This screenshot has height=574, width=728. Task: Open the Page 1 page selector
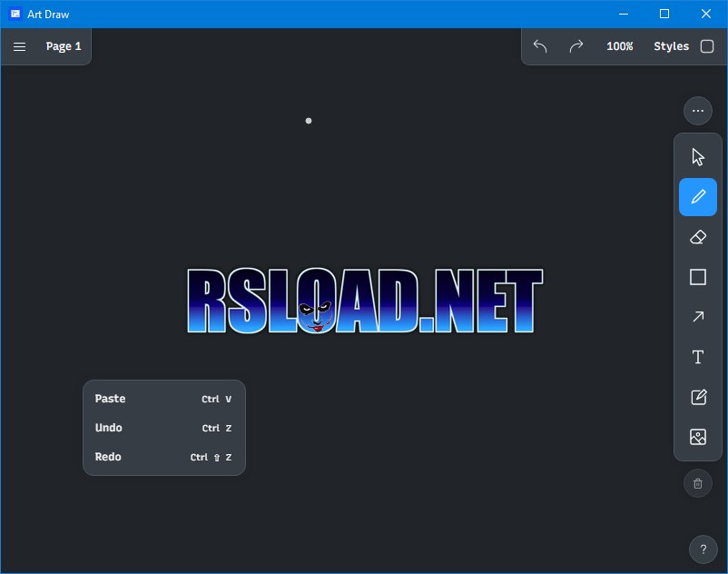click(64, 46)
